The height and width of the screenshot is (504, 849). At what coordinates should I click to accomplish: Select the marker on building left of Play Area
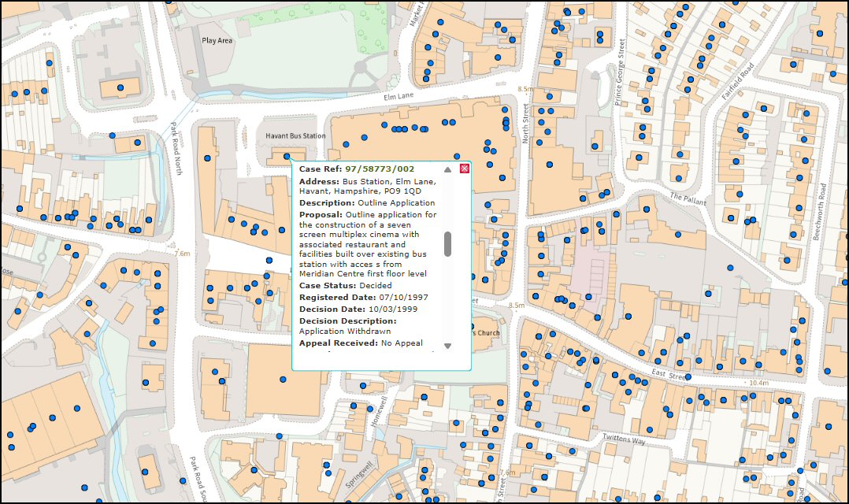pos(120,87)
